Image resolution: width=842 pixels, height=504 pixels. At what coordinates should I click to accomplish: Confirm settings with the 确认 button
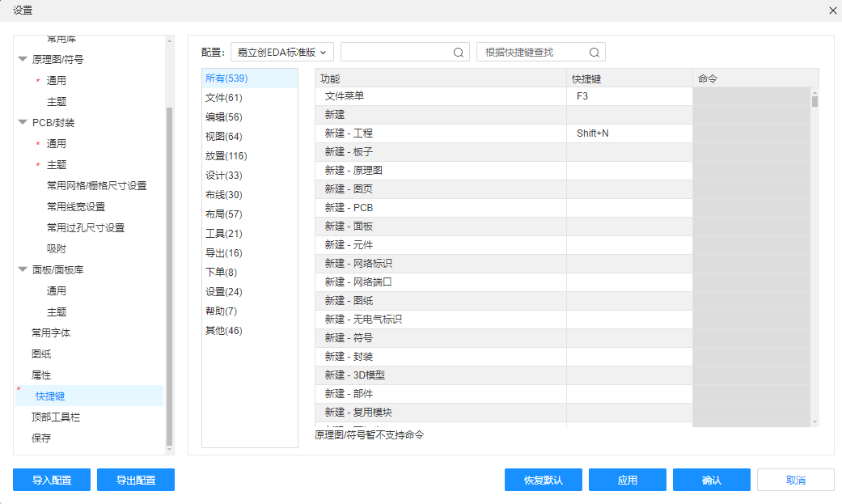(711, 480)
